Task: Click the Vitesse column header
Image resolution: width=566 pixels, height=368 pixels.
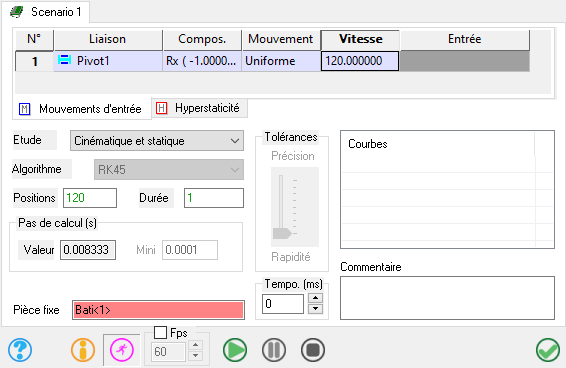Action: click(x=360, y=39)
